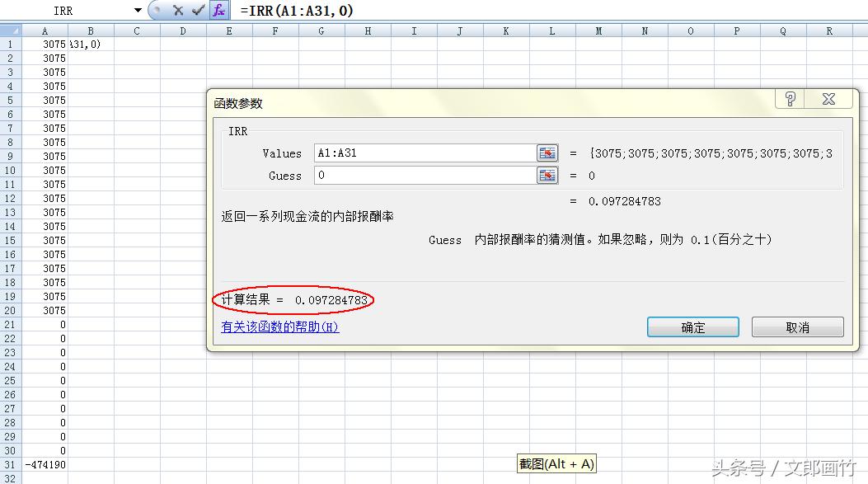This screenshot has height=484, width=868.
Task: Select column R header
Action: pos(828,31)
